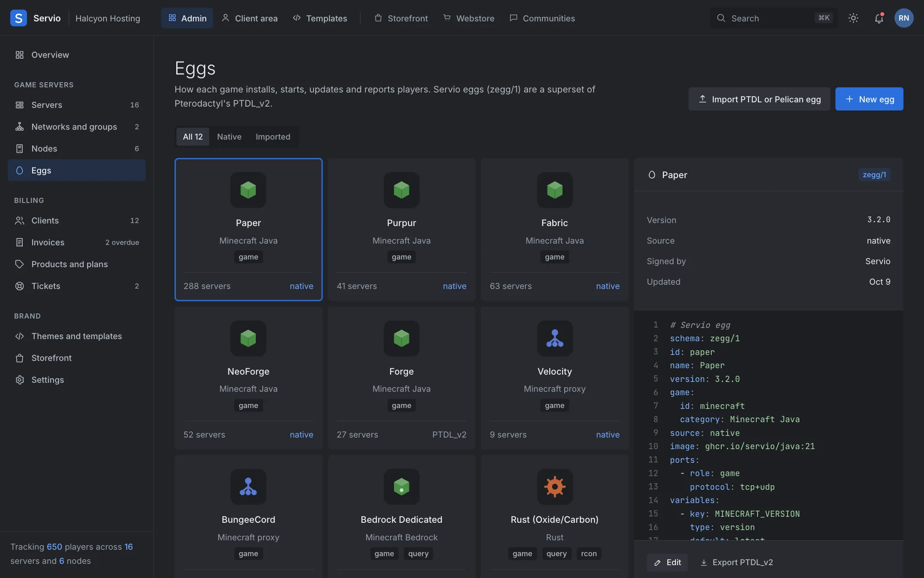924x578 pixels.
Task: Click the Servers rack icon in sidebar
Action: [20, 105]
